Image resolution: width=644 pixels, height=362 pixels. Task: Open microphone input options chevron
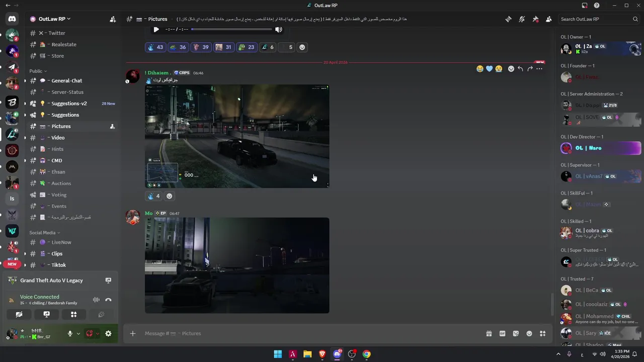78,333
